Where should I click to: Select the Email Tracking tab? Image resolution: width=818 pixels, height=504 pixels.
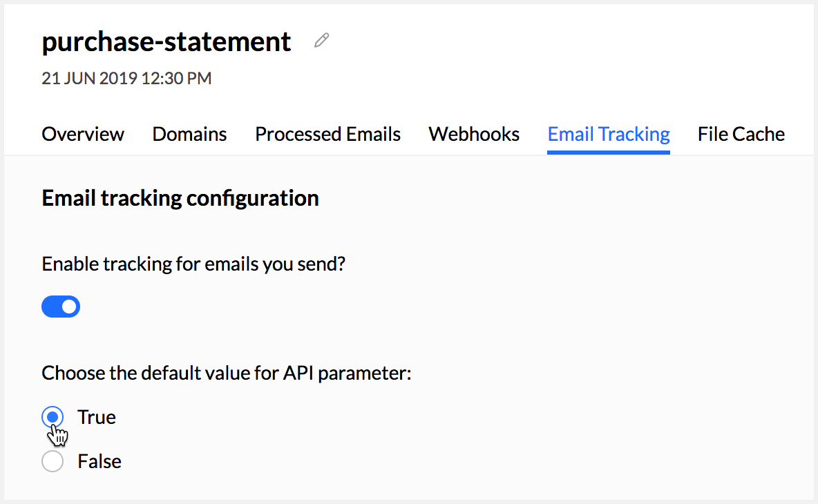(608, 135)
